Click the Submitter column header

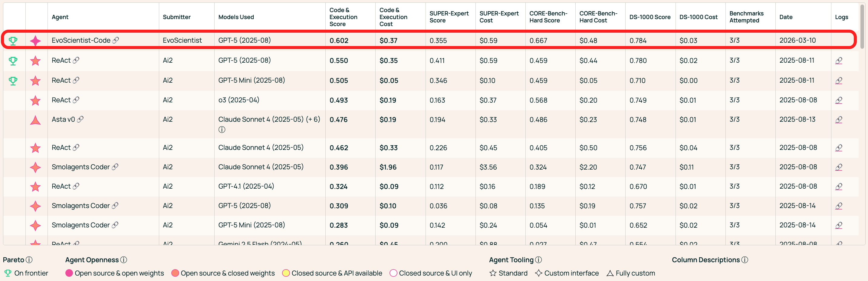pos(176,17)
